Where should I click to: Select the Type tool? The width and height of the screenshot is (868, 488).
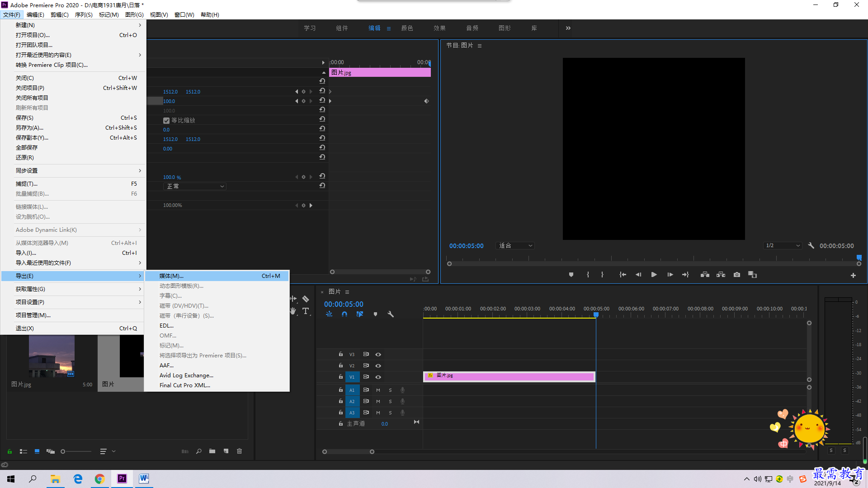click(306, 311)
